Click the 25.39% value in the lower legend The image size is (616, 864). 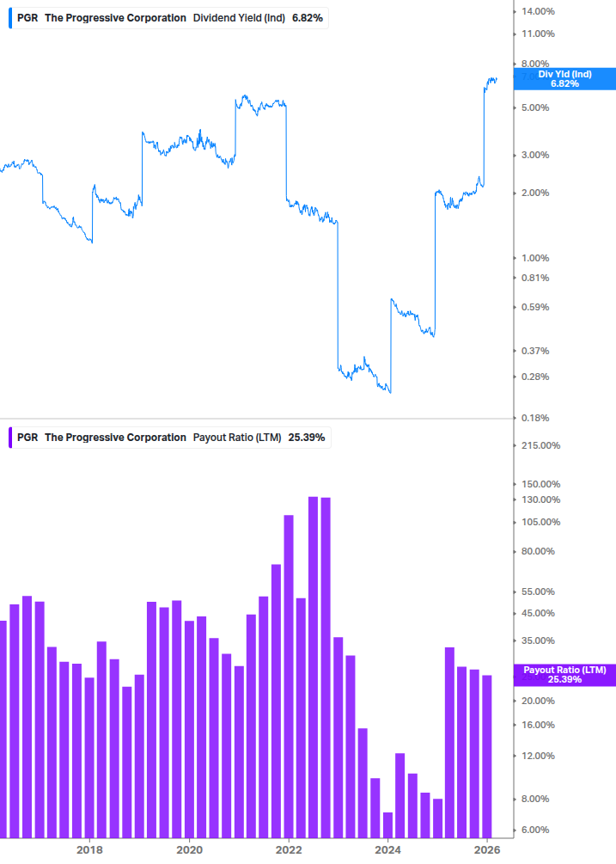306,438
